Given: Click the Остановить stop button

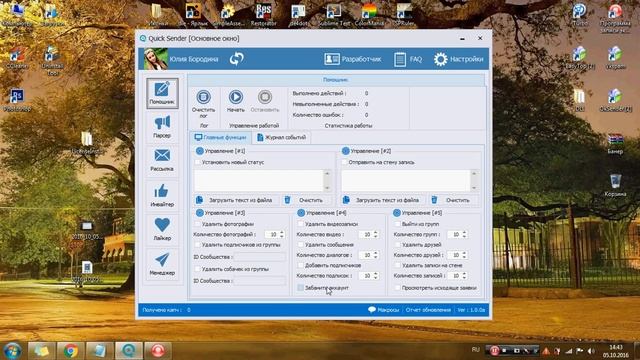Looking at the screenshot, I should click(264, 97).
